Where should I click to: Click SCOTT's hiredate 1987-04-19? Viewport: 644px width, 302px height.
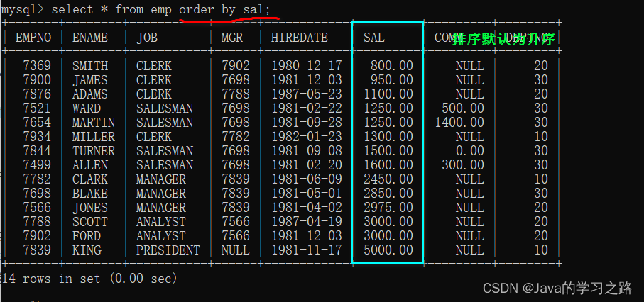pyautogui.click(x=307, y=222)
